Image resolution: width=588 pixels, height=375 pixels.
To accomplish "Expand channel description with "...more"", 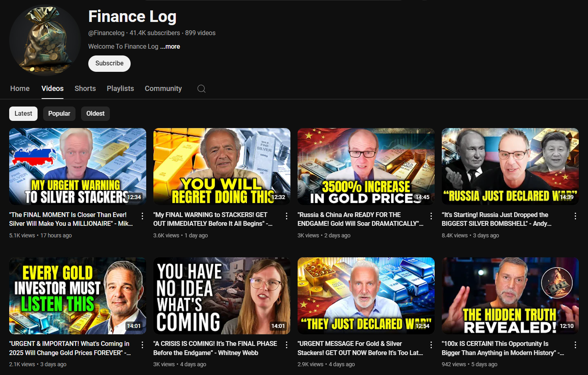I will click(x=170, y=47).
